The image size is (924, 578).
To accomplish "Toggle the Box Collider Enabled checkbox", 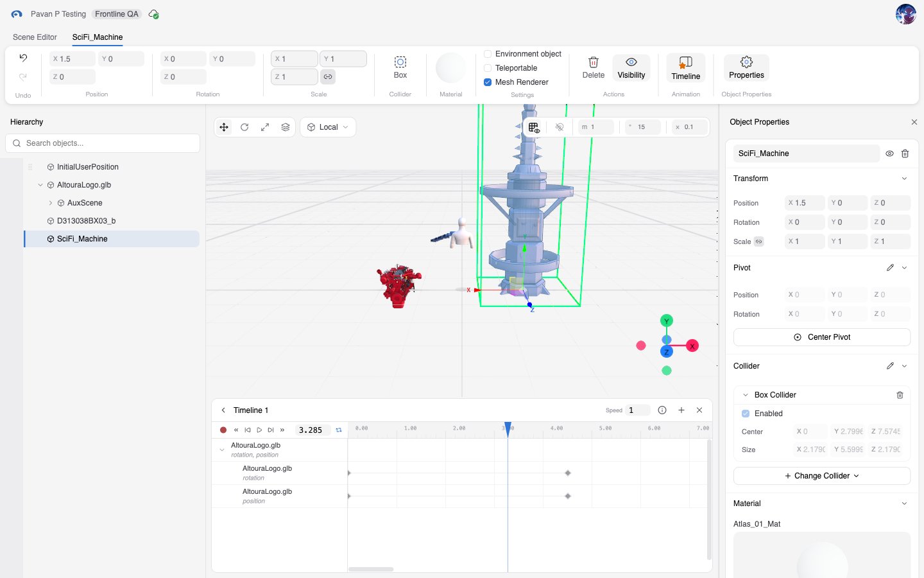I will [x=746, y=414].
